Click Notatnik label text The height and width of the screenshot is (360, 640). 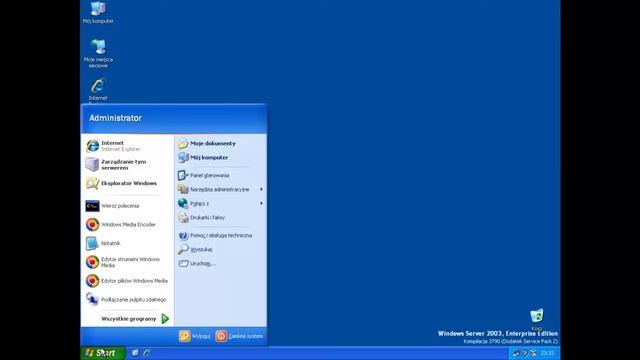[111, 243]
